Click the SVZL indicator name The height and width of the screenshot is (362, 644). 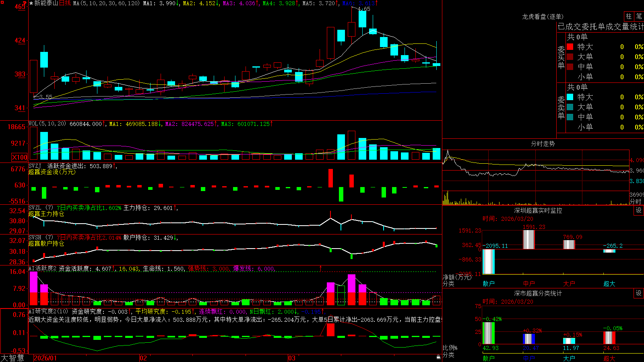[x=35, y=208]
